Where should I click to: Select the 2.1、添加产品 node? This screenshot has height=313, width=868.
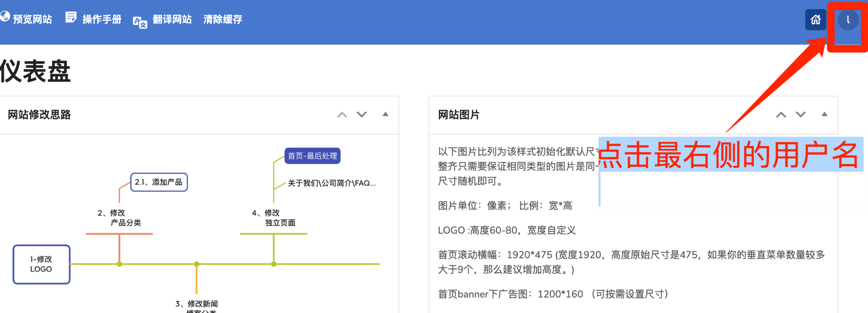pos(159,182)
